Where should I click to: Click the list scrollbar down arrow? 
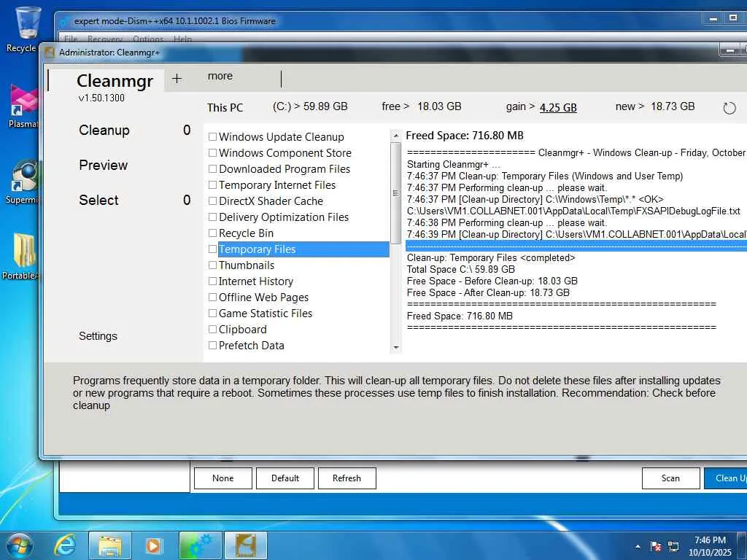pos(395,348)
